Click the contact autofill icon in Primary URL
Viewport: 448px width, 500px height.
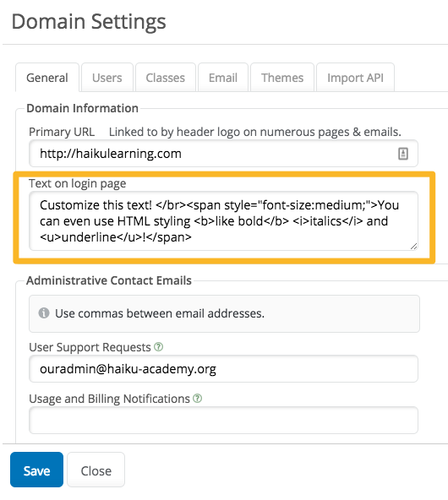403,154
